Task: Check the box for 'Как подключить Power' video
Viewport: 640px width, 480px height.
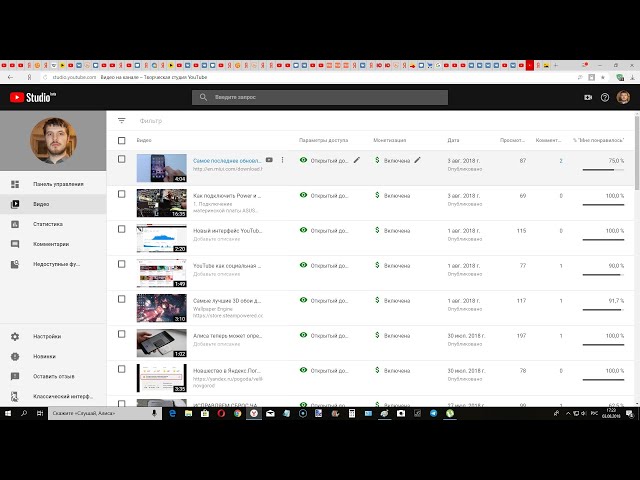Action: [122, 195]
